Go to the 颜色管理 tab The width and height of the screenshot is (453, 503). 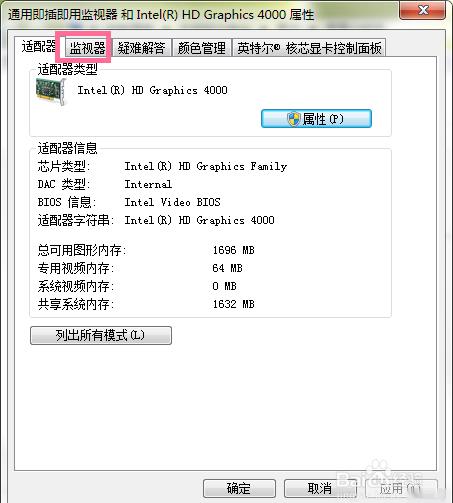pyautogui.click(x=202, y=48)
